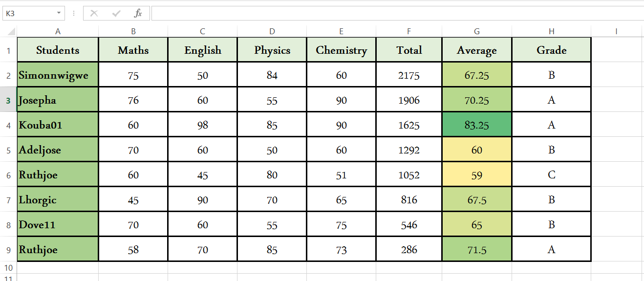Screen dimensions: 644x281
Task: Click the Insert Function fx icon
Action: pyautogui.click(x=138, y=14)
